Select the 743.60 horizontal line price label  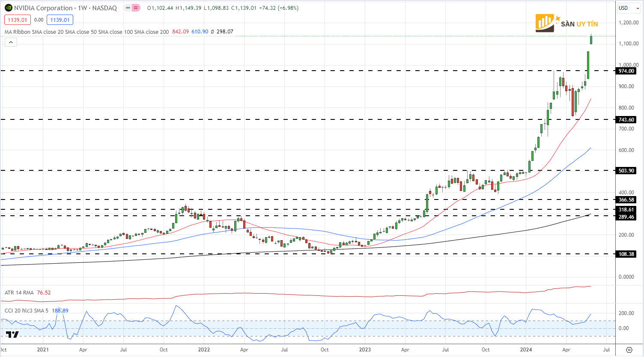pyautogui.click(x=626, y=120)
